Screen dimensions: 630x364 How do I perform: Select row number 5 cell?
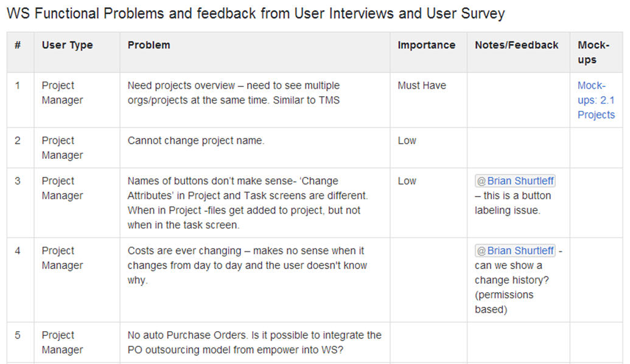pos(18,335)
